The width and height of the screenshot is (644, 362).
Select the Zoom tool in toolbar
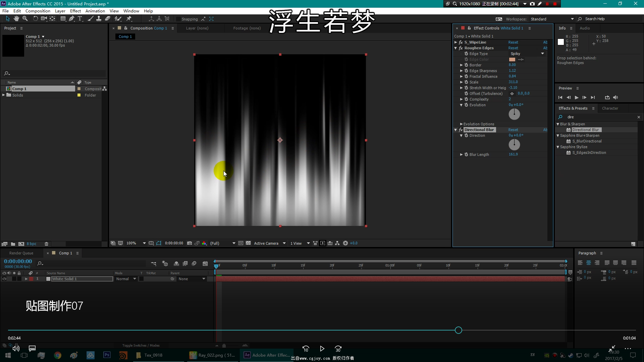point(25,19)
